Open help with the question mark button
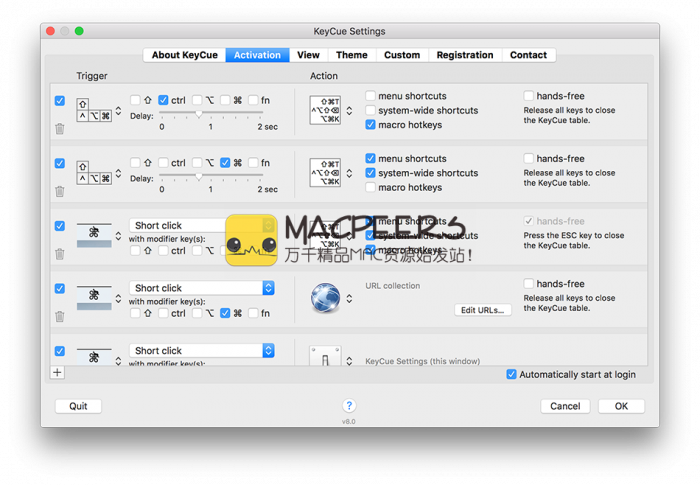Image resolution: width=700 pixels, height=485 pixels. 349,406
